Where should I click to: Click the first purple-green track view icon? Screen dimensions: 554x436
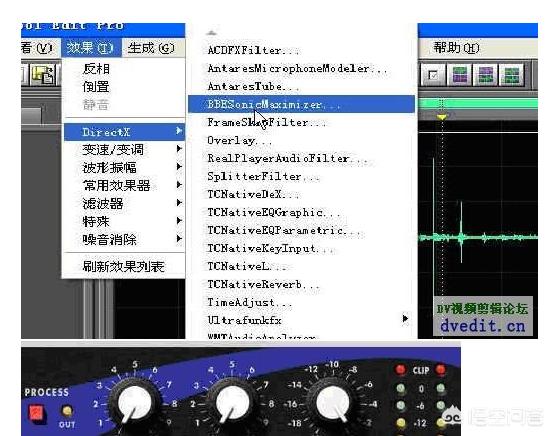(460, 75)
